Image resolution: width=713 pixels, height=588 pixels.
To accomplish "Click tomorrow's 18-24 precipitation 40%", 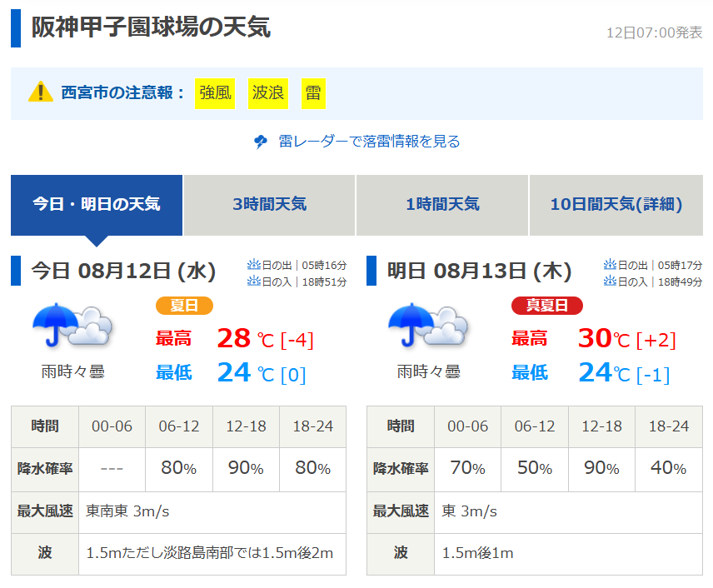I will coord(668,468).
